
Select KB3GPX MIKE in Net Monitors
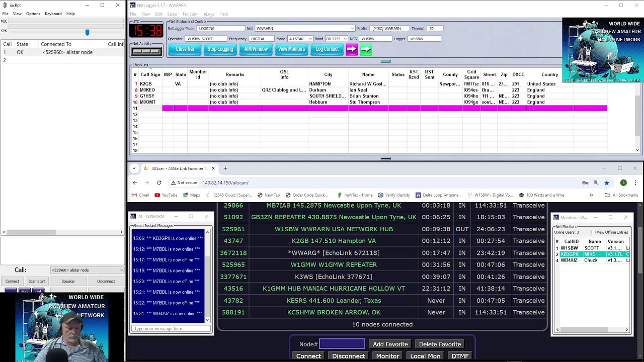592,254
